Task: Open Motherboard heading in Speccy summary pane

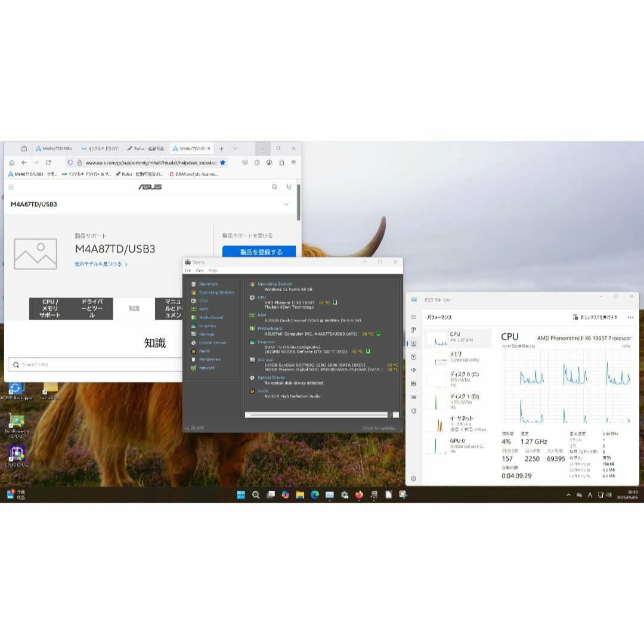Action: (x=270, y=329)
